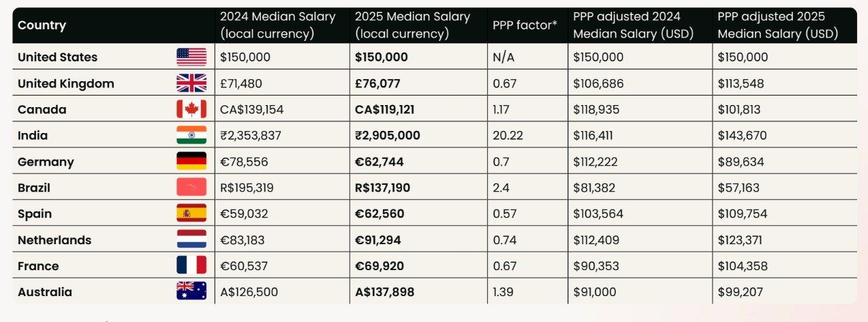Click the India flag icon

click(x=191, y=135)
